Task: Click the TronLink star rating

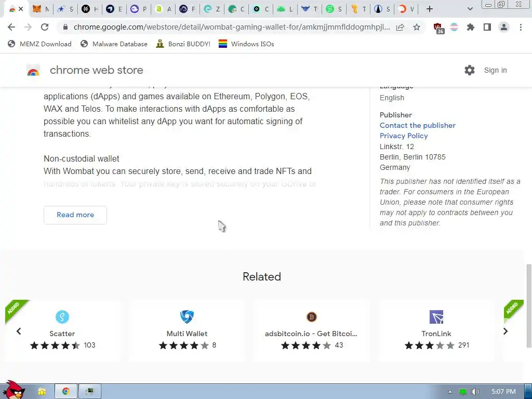Action: click(430, 345)
